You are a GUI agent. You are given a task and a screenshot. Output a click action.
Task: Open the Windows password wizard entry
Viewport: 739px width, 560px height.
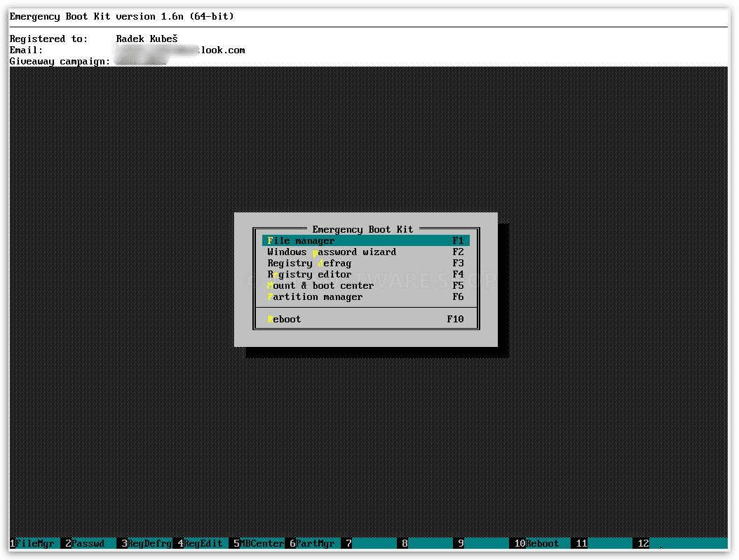(366, 252)
